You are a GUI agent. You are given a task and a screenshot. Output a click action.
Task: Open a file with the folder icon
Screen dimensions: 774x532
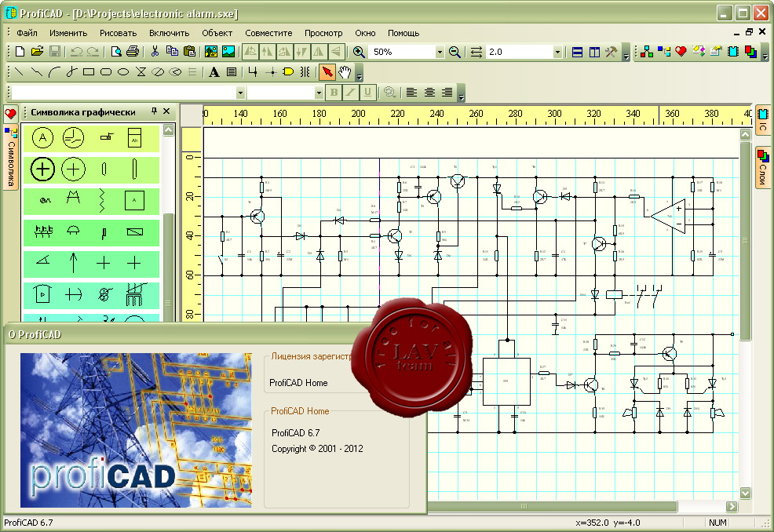point(37,51)
